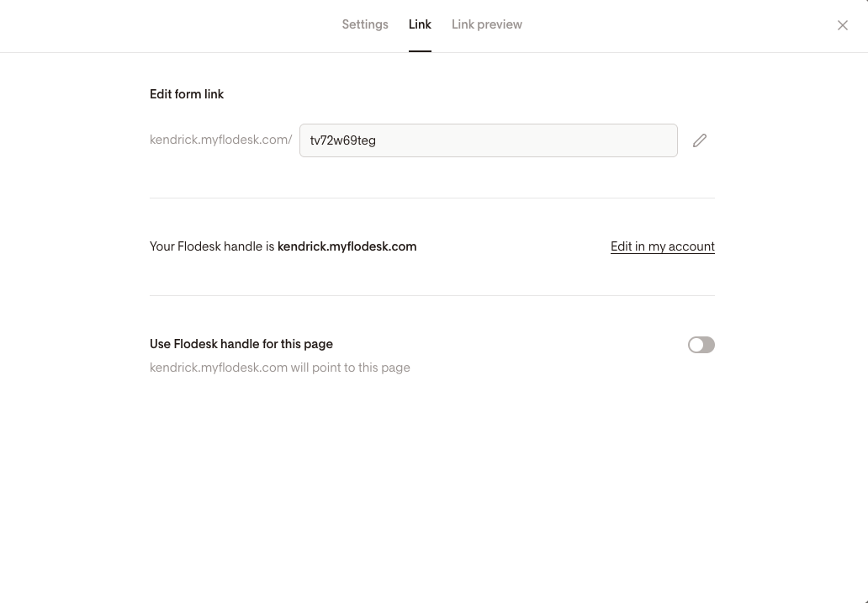Open the Settings tab

[365, 24]
